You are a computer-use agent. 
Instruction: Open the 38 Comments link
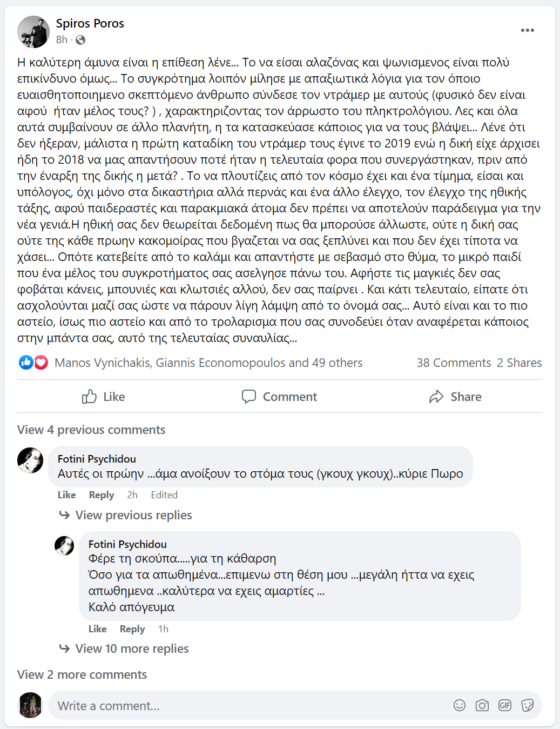tap(454, 363)
